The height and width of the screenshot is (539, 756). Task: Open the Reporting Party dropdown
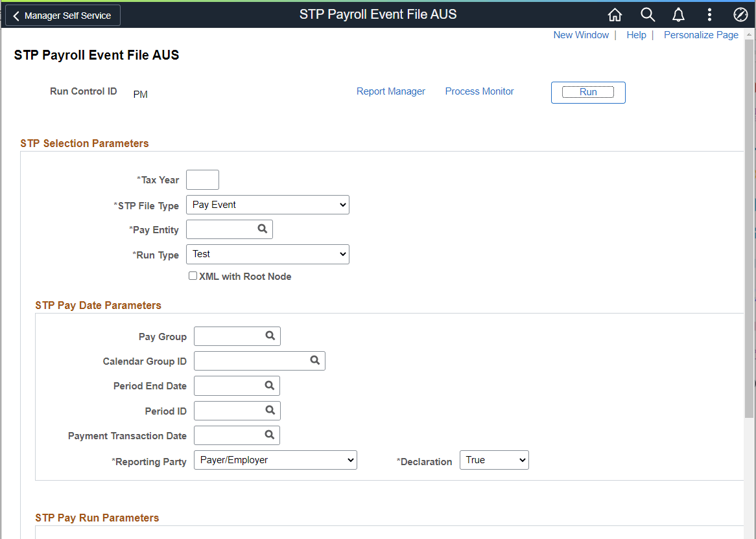[x=275, y=460]
